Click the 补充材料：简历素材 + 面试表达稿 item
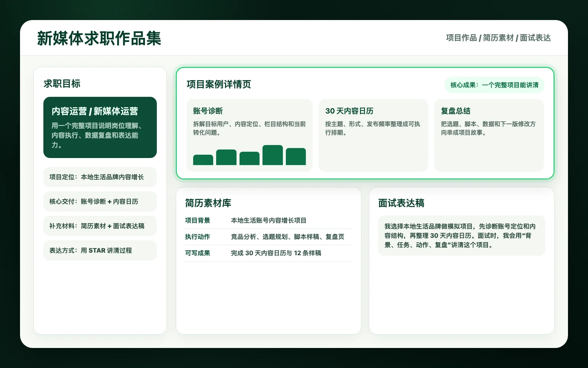Screen dimensions: 588x368 click(x=100, y=226)
